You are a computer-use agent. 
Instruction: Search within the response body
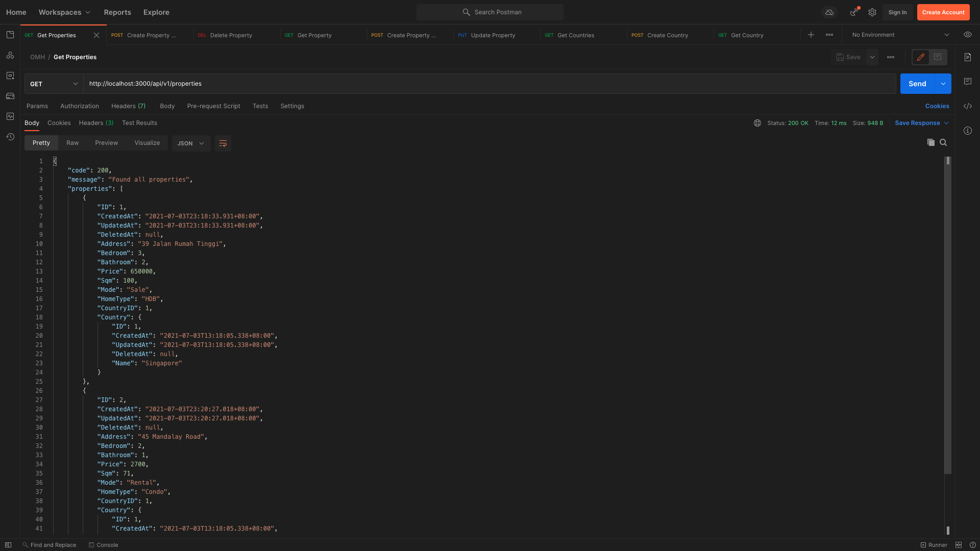[944, 143]
